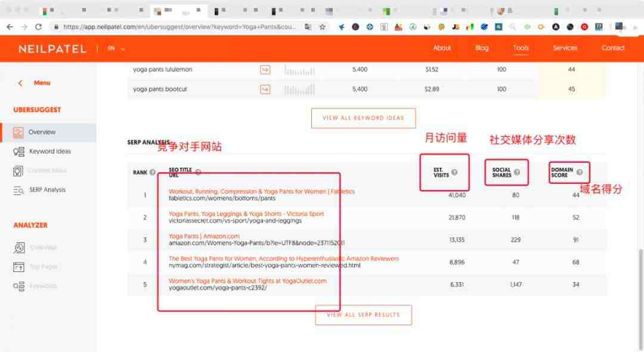
Task: Click help icon next to SEO TITLE URL header
Action: point(198,172)
